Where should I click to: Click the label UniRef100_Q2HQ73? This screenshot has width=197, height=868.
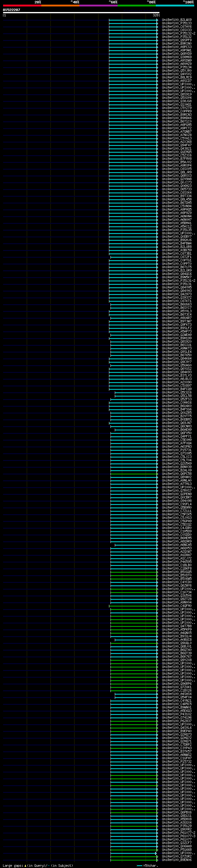[176, 735]
